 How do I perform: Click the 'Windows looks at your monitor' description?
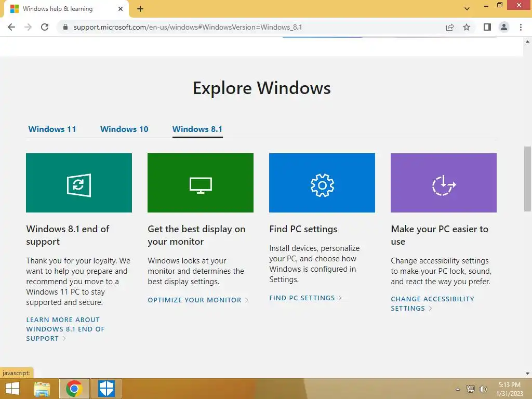[196, 271]
